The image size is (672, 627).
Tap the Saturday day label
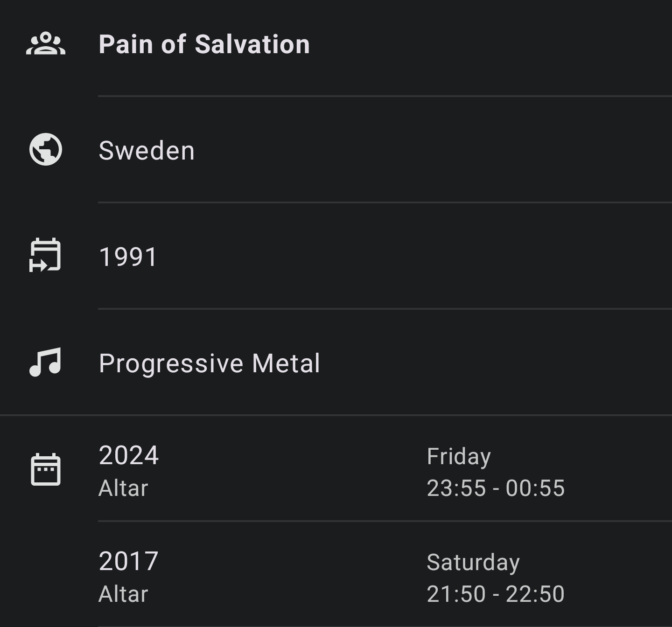tap(473, 562)
